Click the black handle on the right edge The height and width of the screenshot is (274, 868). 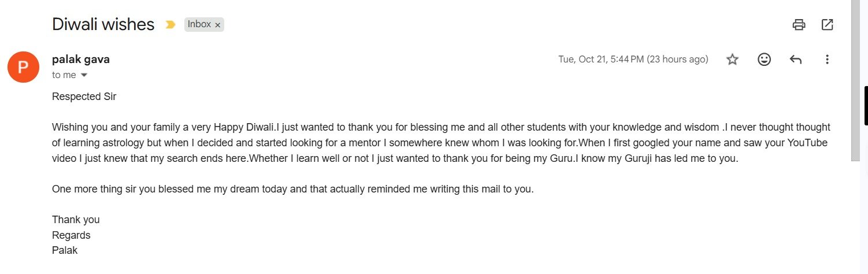(x=866, y=106)
